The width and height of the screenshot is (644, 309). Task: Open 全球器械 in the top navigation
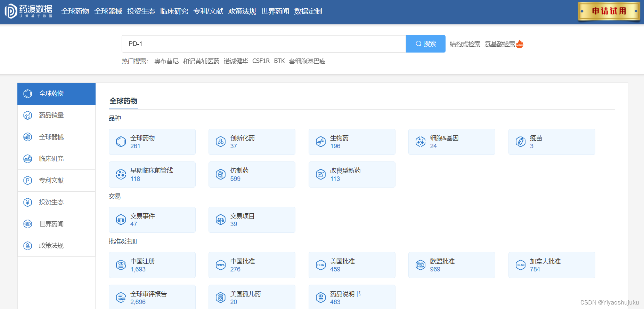coord(108,11)
